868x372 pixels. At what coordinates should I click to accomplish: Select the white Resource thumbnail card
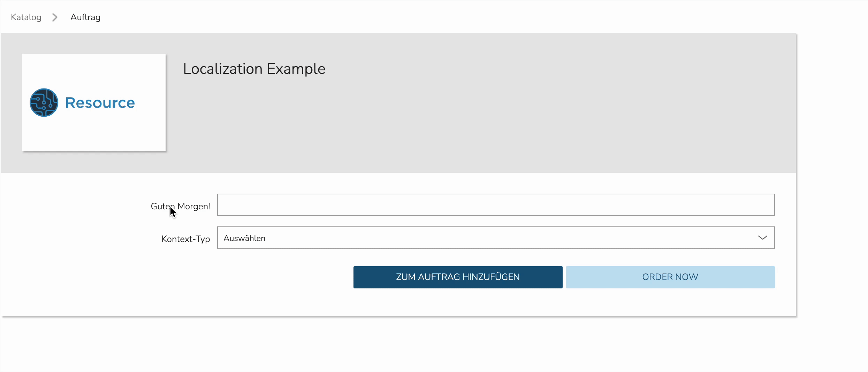[94, 102]
